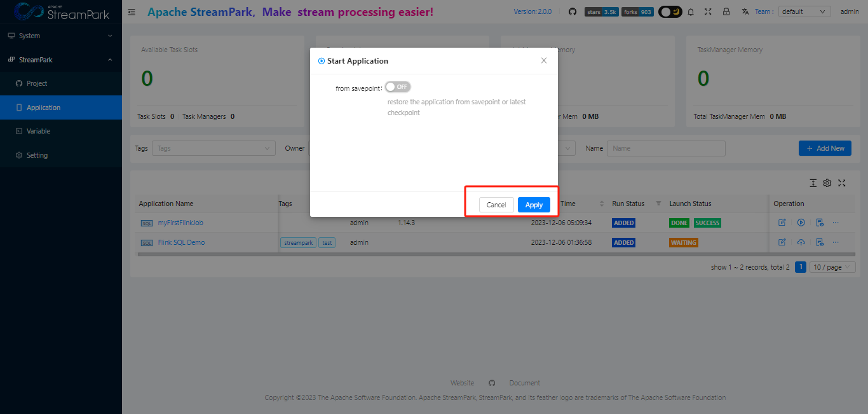Viewport: 868px width, 414px height.
Task: Open the Setting menu item
Action: (x=61, y=155)
